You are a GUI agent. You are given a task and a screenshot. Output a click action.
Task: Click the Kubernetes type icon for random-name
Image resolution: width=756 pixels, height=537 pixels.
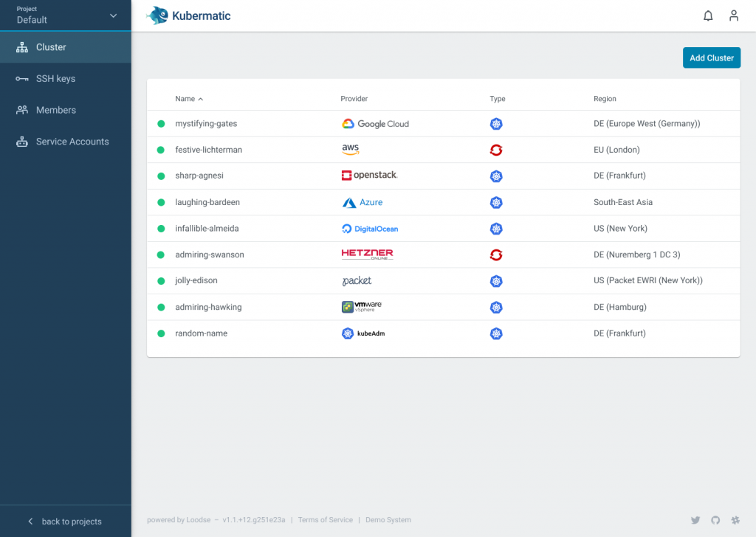coord(496,333)
